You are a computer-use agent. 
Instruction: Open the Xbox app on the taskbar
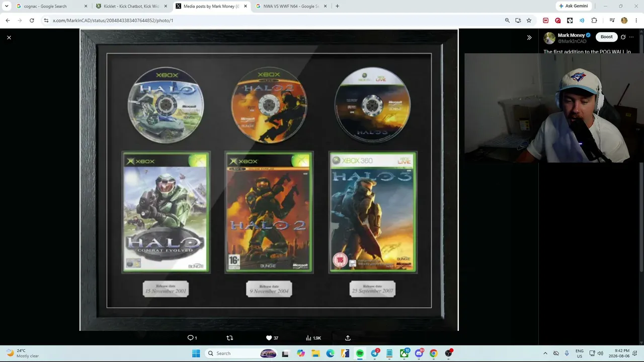[404, 353]
